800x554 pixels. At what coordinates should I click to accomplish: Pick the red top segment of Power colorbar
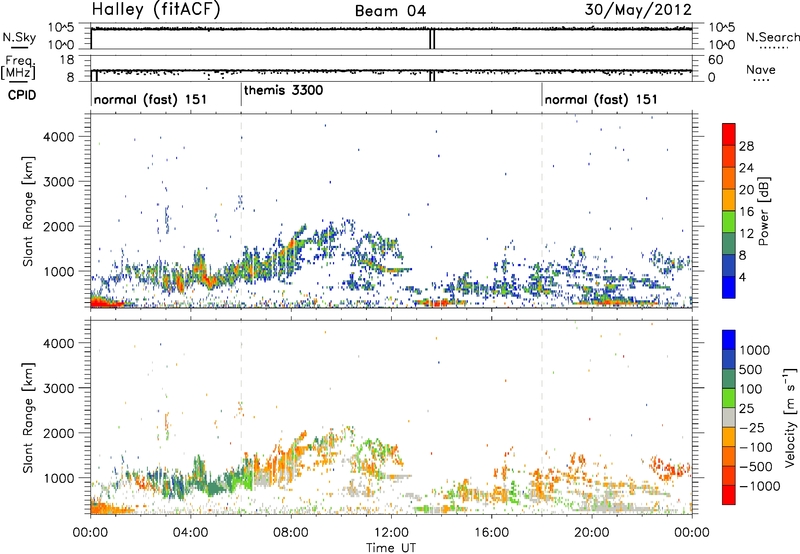click(x=729, y=134)
